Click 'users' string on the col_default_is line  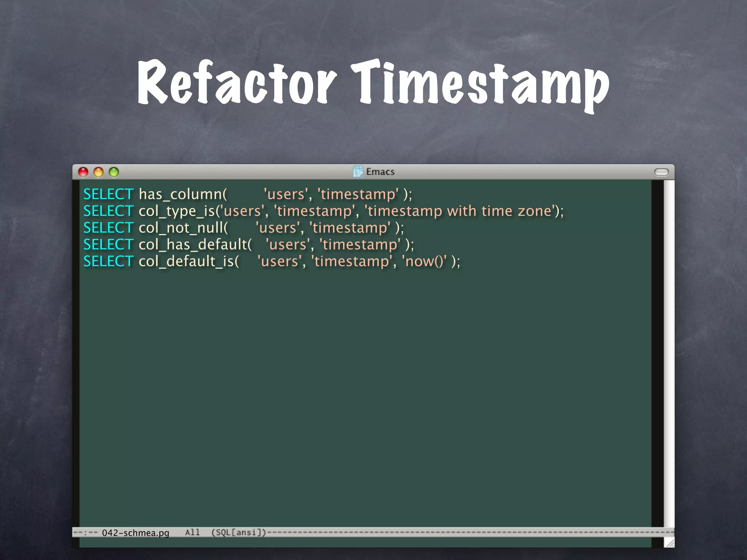[x=280, y=261]
